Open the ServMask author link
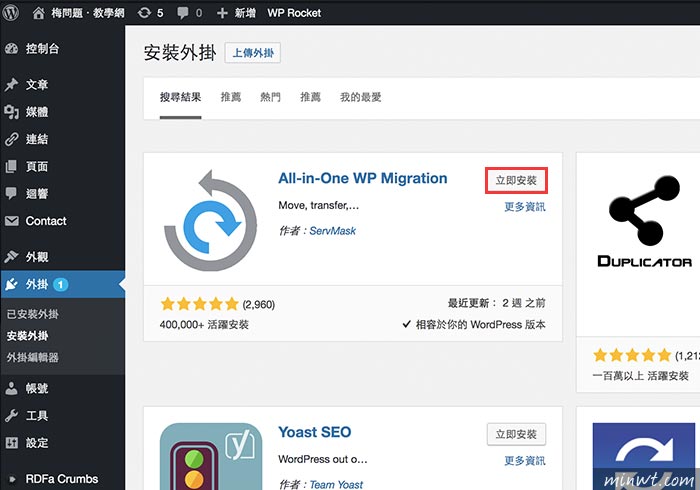700x490 pixels. pyautogui.click(x=333, y=231)
